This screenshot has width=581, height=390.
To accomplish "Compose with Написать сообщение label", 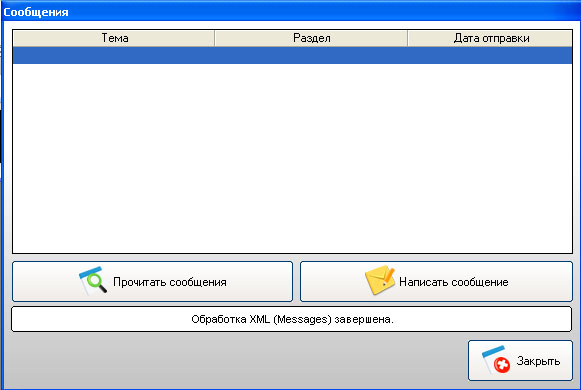I will pyautogui.click(x=454, y=282).
